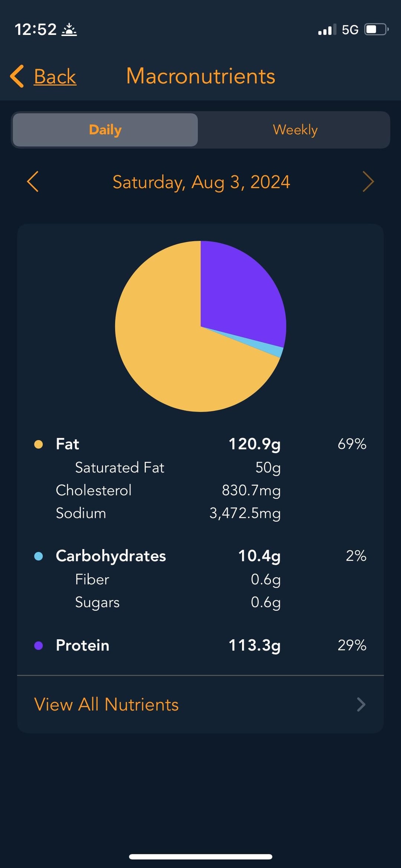Viewport: 401px width, 868px height.
Task: Tap the cellular signal bars icon
Action: click(327, 30)
